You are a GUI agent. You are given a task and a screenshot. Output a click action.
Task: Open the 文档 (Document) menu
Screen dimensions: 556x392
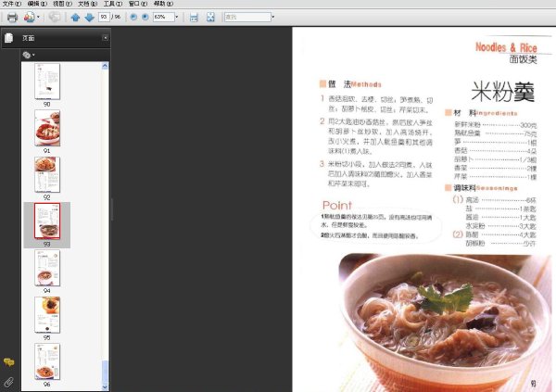pos(88,4)
